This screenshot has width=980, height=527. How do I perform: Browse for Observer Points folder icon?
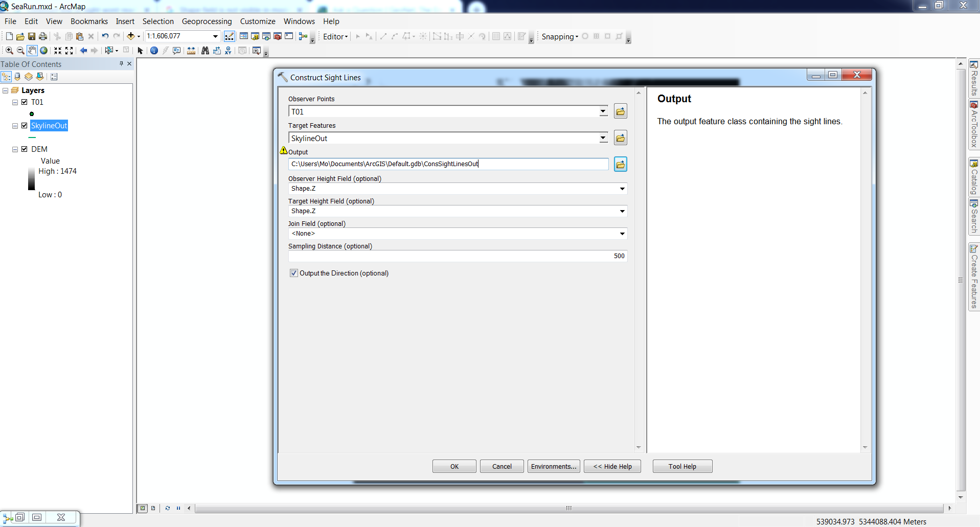pos(621,111)
